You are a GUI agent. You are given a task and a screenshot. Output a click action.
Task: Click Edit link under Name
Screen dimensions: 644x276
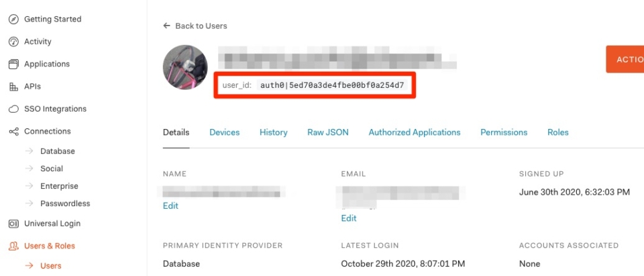tap(170, 205)
